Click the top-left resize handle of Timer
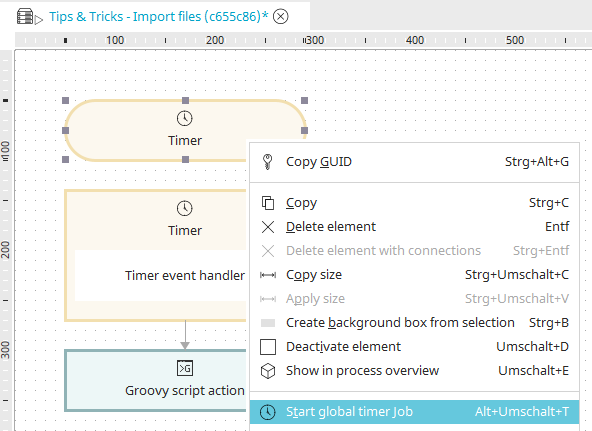592x431 pixels. [x=65, y=100]
